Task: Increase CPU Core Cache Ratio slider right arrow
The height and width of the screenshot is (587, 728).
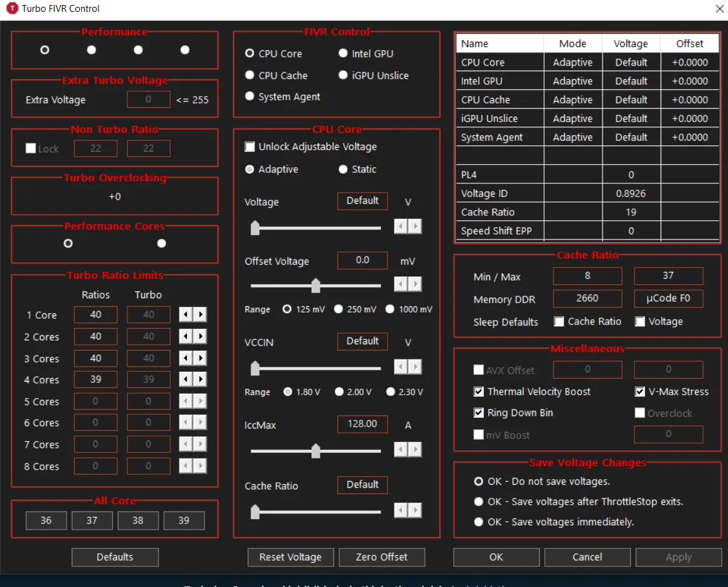Action: point(415,510)
